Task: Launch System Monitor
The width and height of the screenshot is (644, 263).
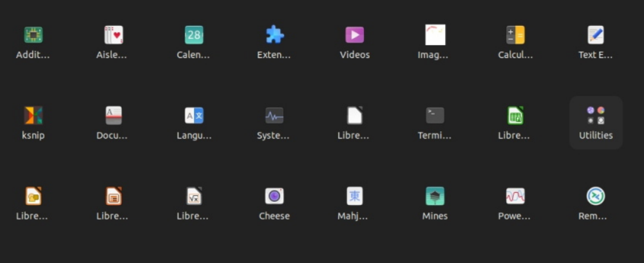Action: click(274, 115)
